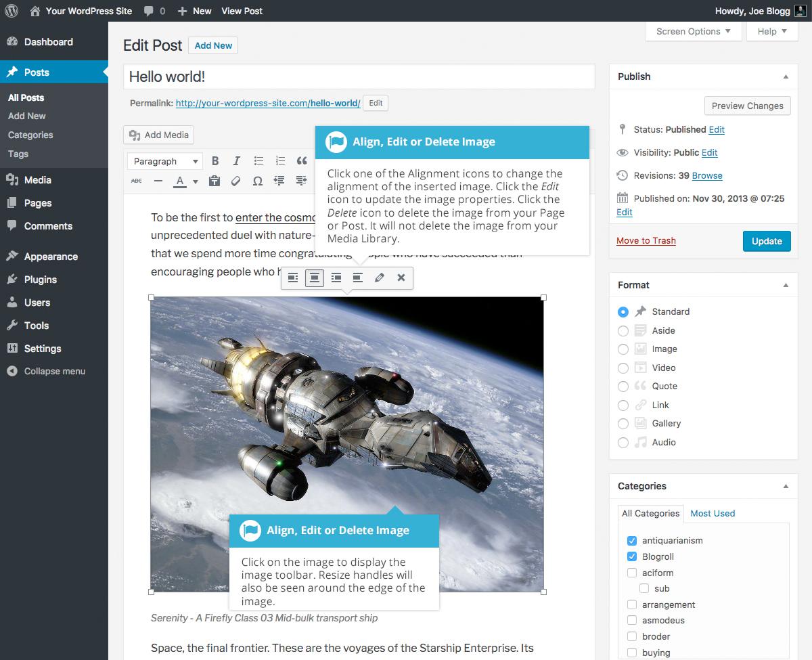
Task: Remove the image with the X icon
Action: (401, 278)
